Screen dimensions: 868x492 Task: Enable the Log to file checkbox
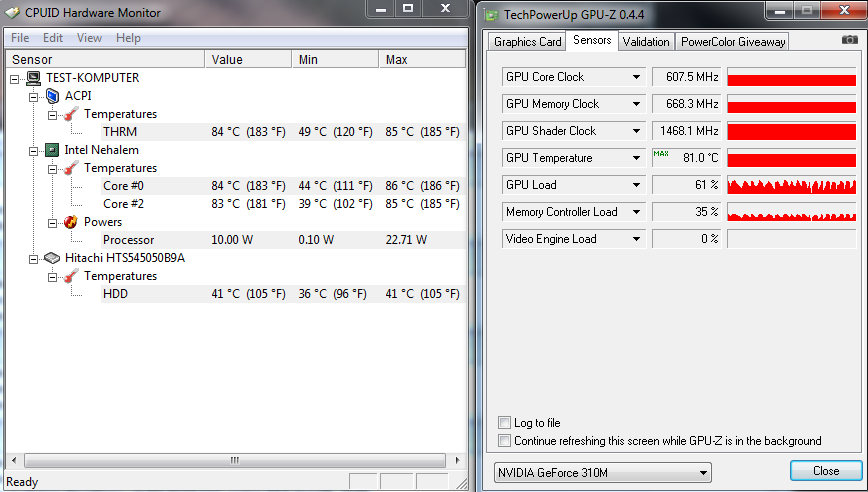(x=504, y=423)
